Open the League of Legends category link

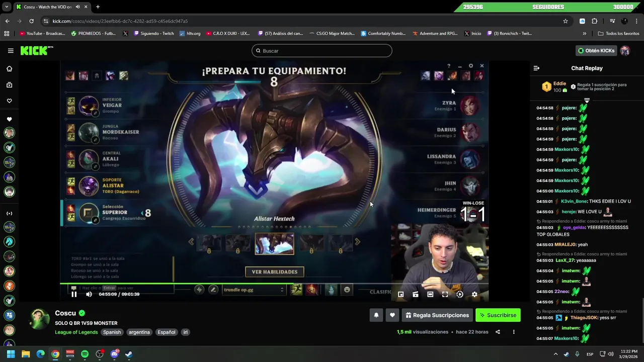76,332
